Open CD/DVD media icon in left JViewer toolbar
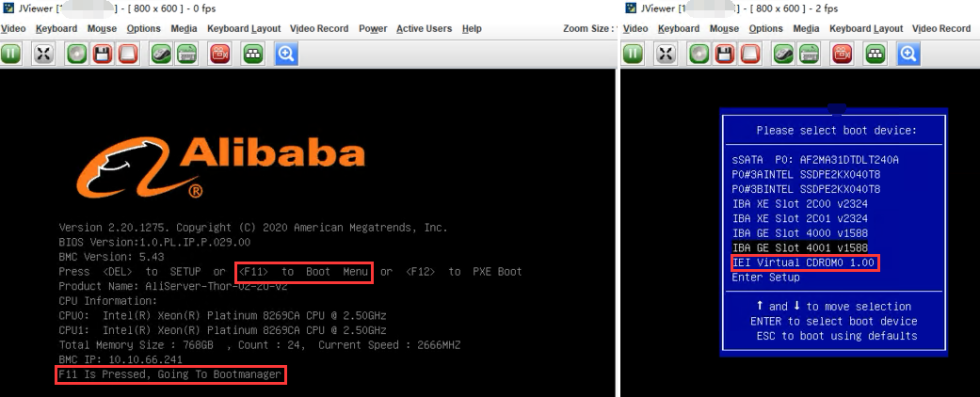This screenshot has width=980, height=397. click(x=77, y=55)
